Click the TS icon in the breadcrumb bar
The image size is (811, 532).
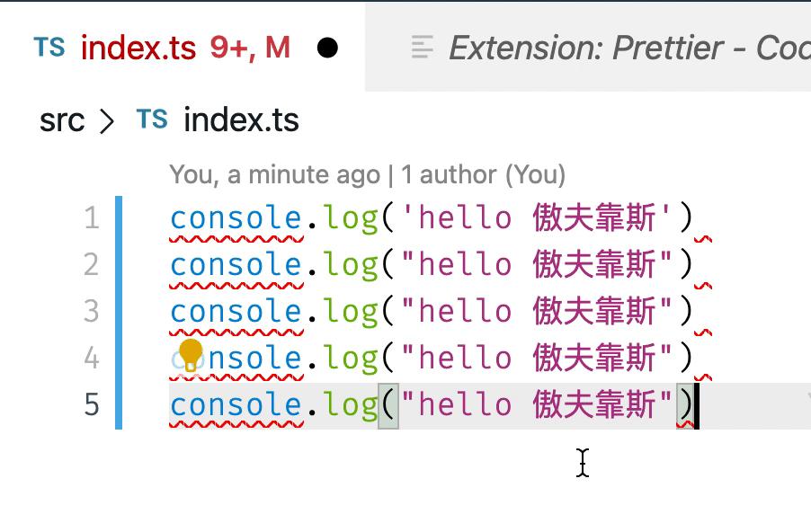(150, 119)
